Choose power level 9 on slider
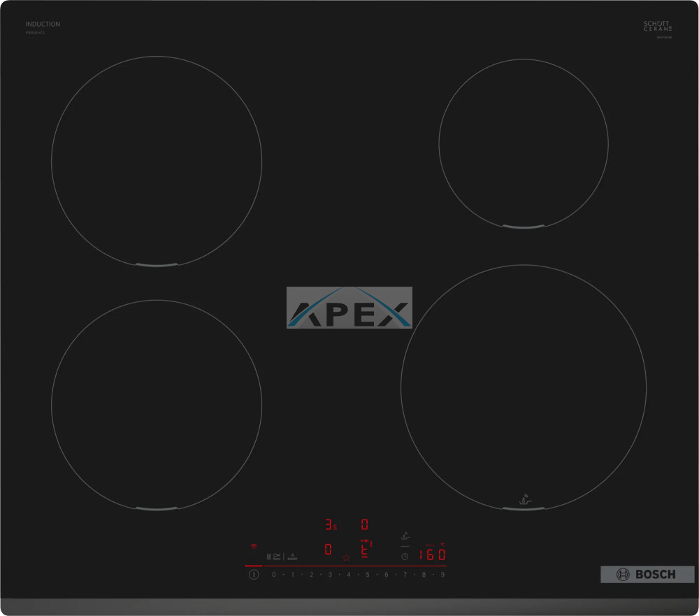 tap(442, 575)
